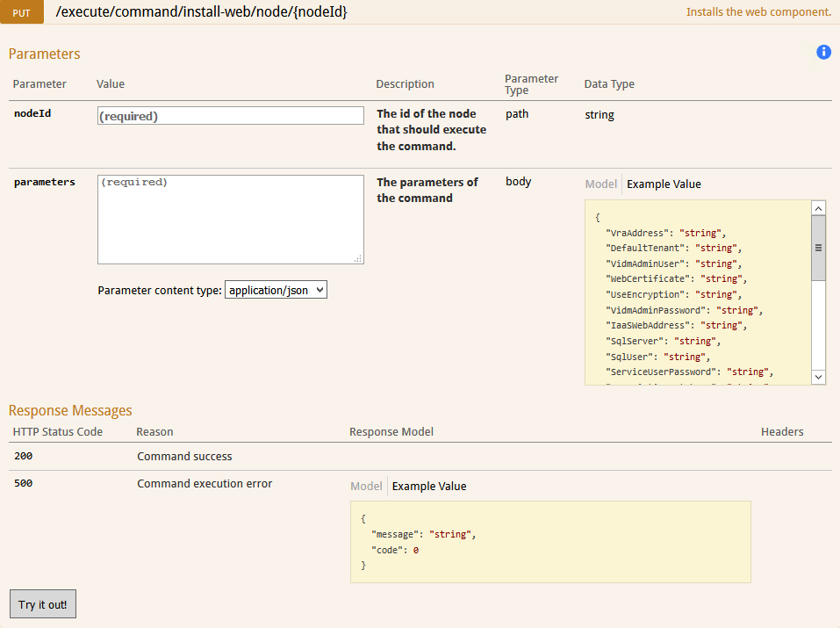Click the scroll down arrow in example box

coord(818,377)
